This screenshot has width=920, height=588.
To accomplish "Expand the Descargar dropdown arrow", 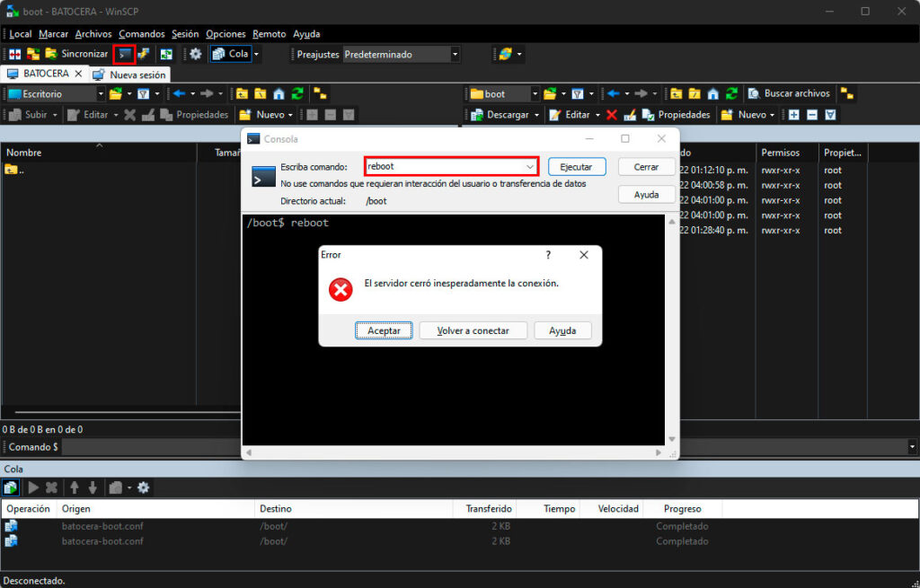I will coord(536,115).
